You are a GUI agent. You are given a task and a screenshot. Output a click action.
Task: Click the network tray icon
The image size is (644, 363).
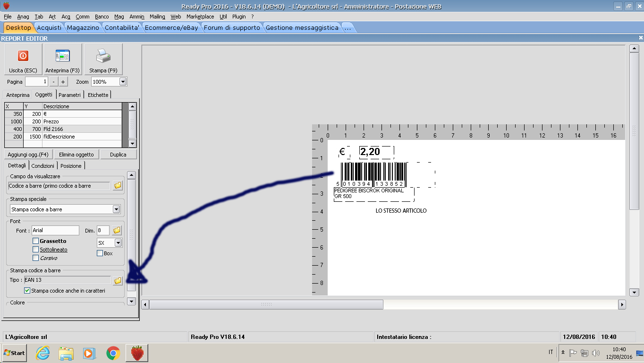[x=585, y=353]
